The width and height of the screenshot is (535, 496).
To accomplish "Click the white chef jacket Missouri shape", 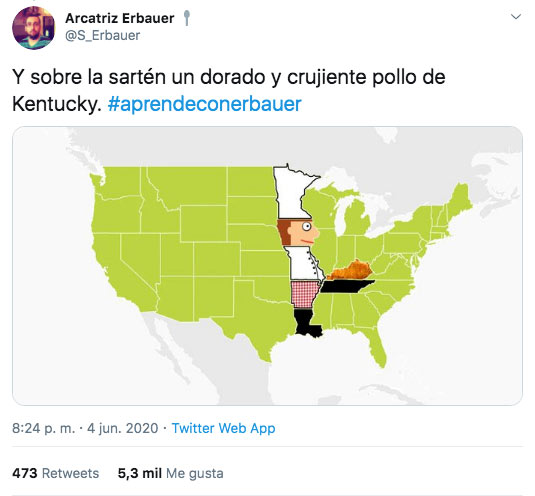I will pos(304,263).
